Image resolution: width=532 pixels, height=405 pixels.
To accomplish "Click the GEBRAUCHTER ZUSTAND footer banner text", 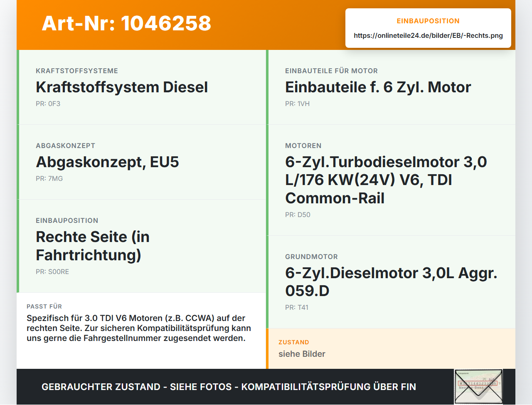I will click(x=229, y=387).
